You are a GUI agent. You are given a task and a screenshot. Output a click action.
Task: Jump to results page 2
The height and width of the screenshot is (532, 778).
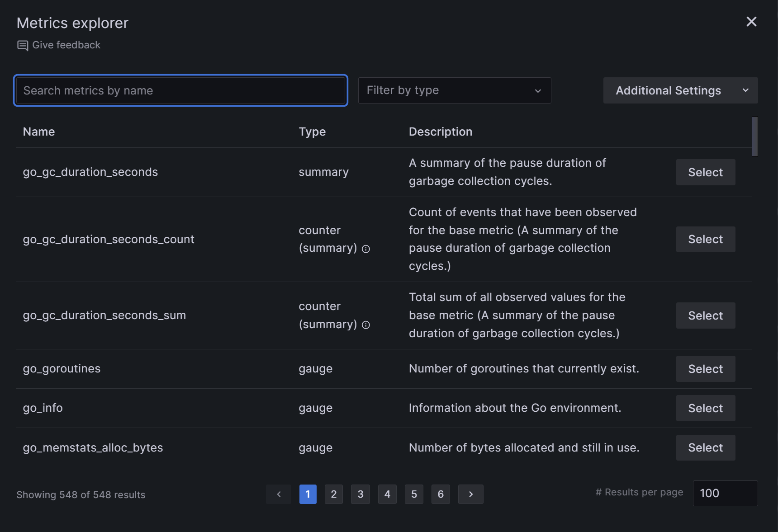pos(334,494)
